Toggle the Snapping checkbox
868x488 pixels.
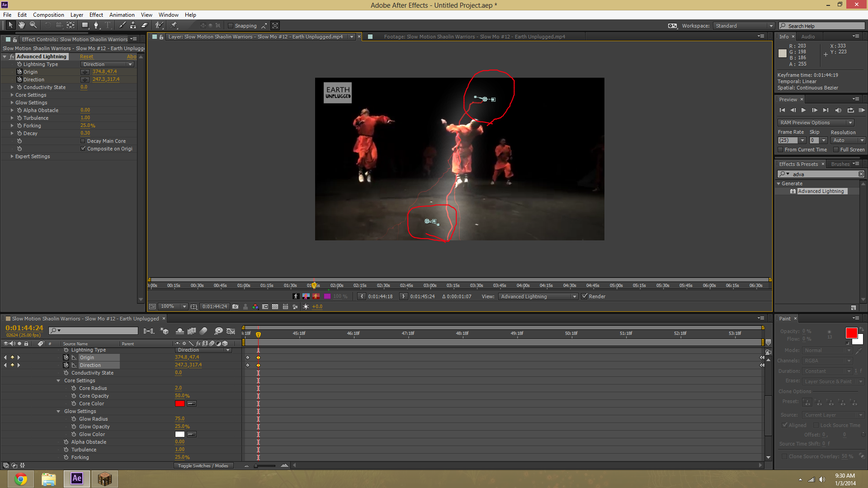coord(230,26)
